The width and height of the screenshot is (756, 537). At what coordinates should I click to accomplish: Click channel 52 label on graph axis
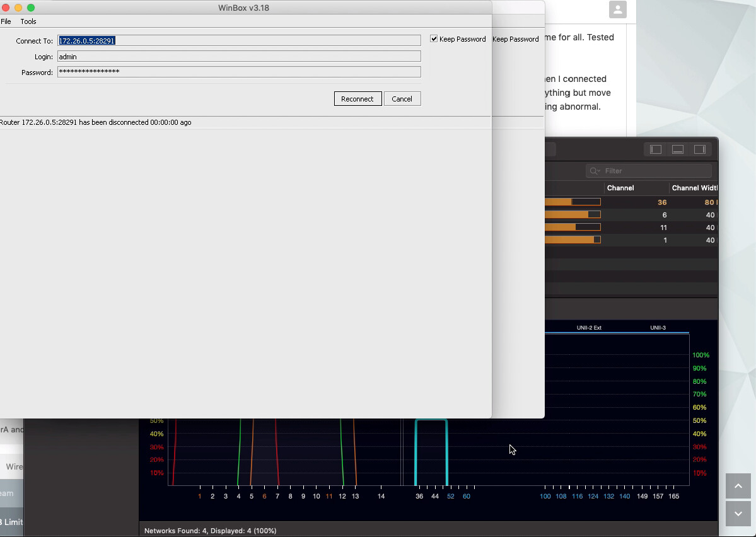(450, 496)
